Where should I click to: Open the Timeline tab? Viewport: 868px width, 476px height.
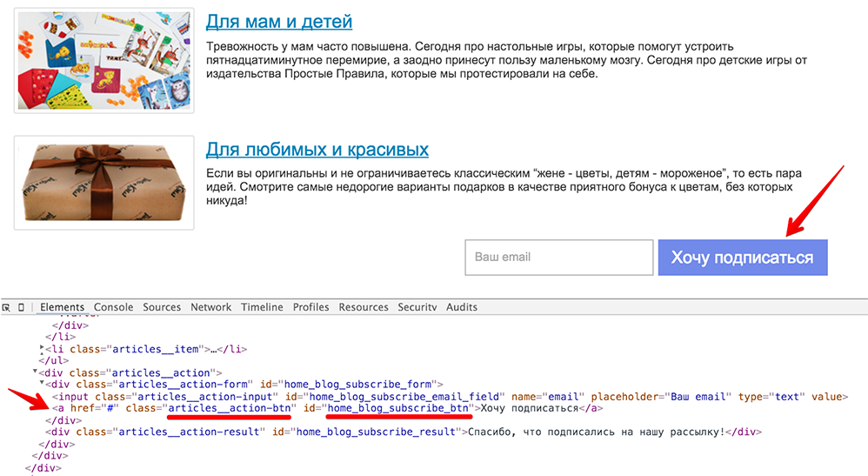[x=262, y=307]
